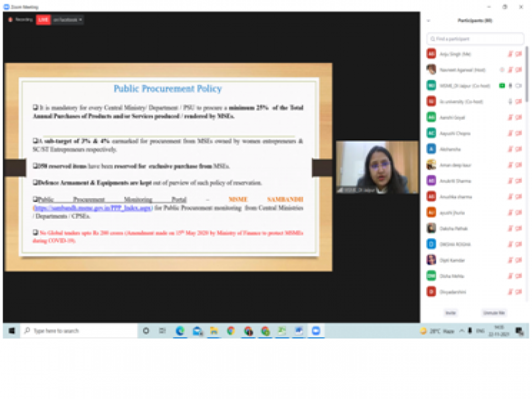Toggle the video-off camera icon for Anju Singh
532x399 pixels.
tap(519, 54)
